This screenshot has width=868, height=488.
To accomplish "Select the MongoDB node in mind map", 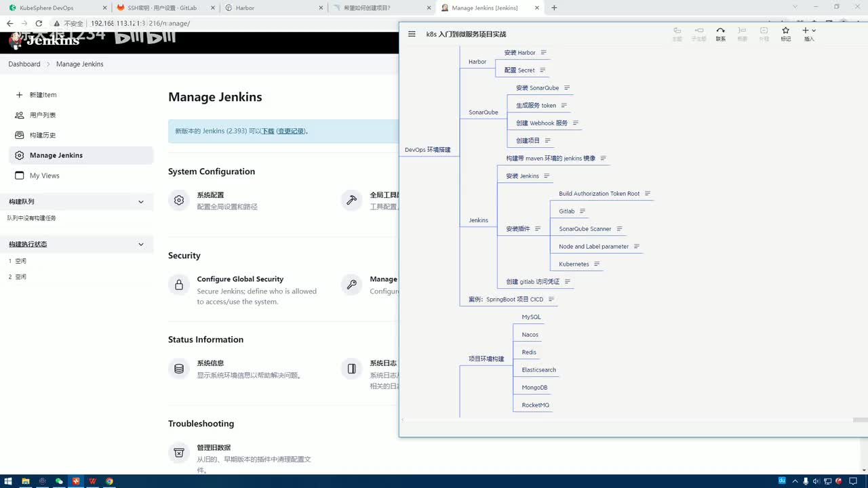I will [x=534, y=387].
